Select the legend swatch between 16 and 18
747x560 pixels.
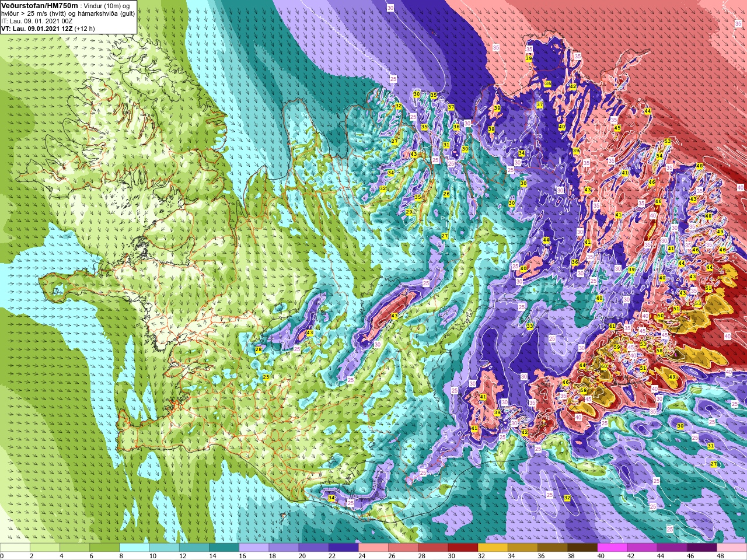254,548
